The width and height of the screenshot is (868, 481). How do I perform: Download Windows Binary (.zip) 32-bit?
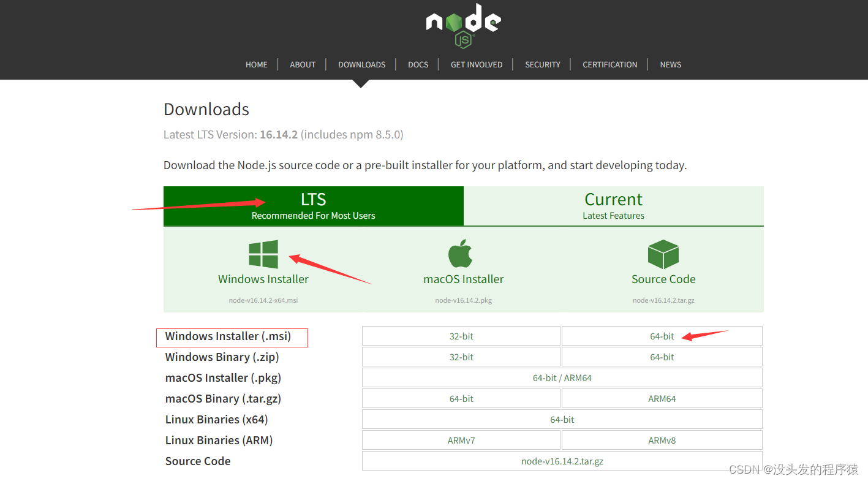(x=461, y=357)
